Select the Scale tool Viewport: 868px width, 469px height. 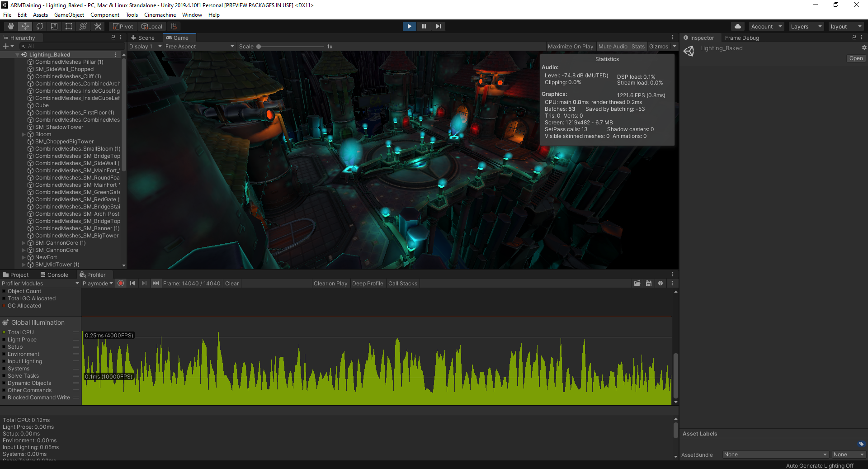(54, 26)
